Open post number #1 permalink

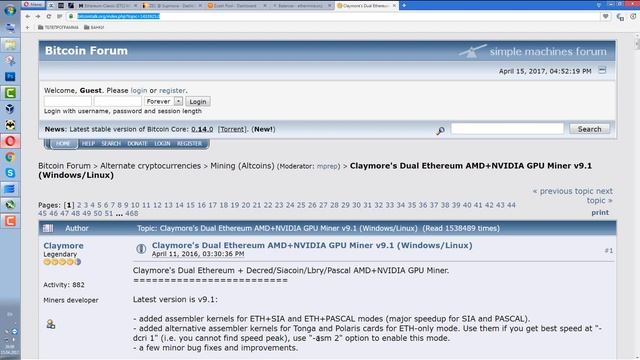coord(609,251)
